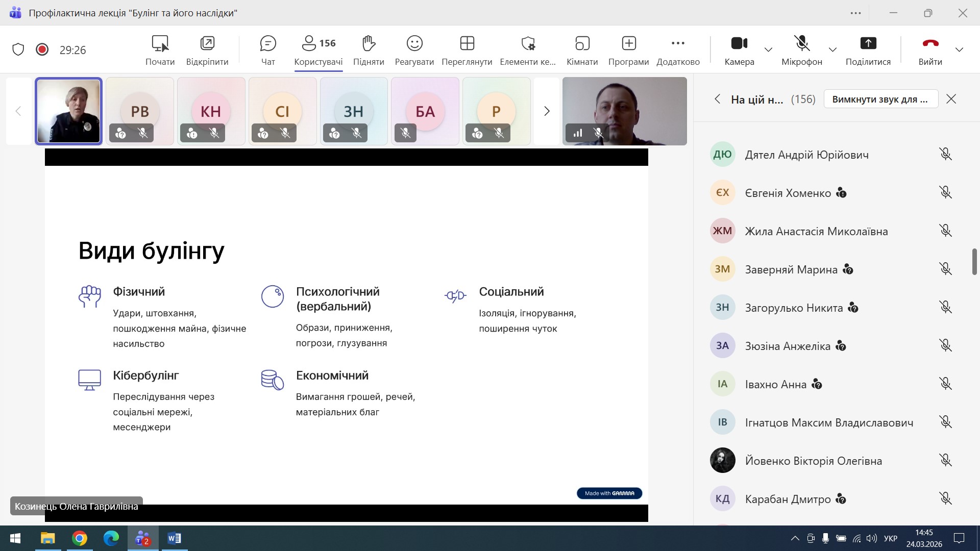Click the participants list scrollbar
980x551 pixels.
click(x=974, y=262)
